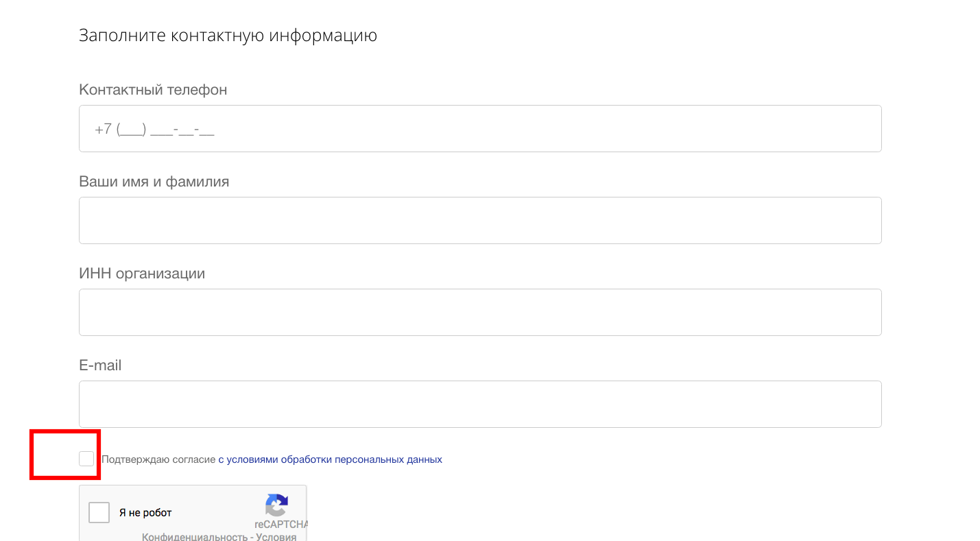Click the name and surname input field

[480, 221]
